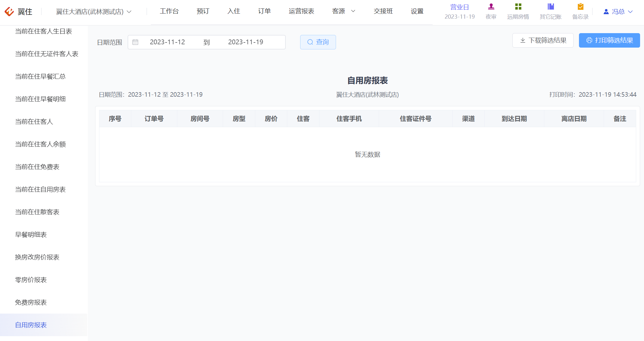Select 当前在住客人 in sidebar
Viewport: 644px width, 341px height.
pyautogui.click(x=44, y=122)
